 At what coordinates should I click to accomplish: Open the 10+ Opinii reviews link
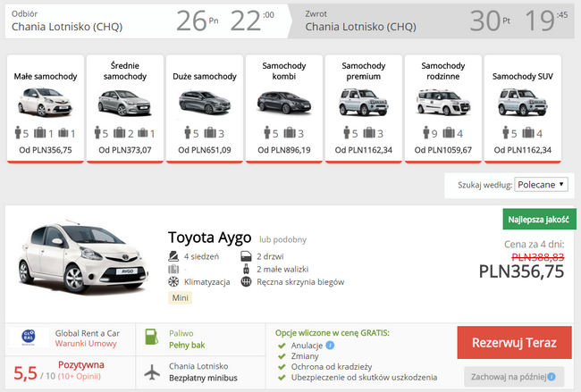tap(82, 378)
